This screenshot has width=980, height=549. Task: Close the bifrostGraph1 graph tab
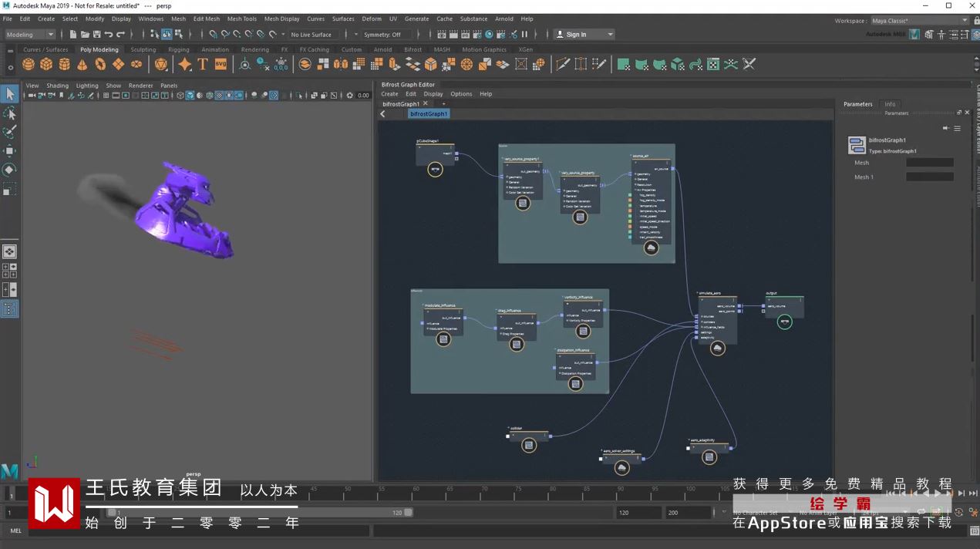coord(425,103)
